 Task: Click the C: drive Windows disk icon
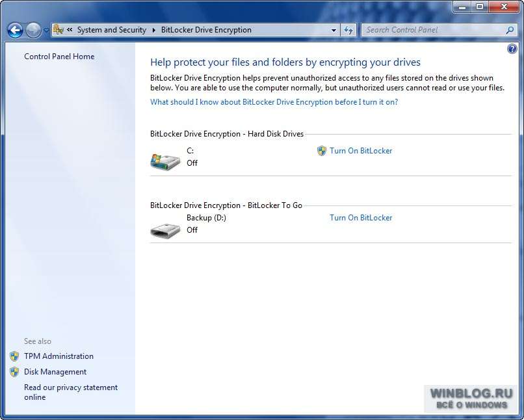[x=165, y=162]
